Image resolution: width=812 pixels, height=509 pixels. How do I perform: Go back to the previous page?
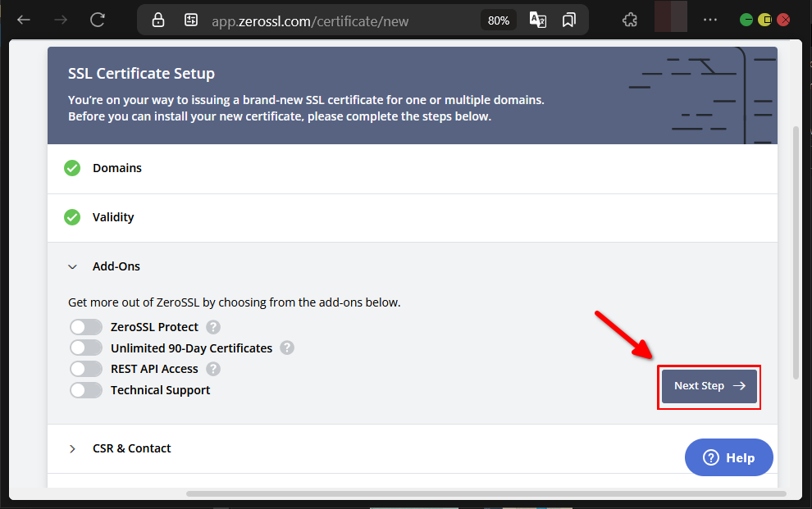click(24, 20)
